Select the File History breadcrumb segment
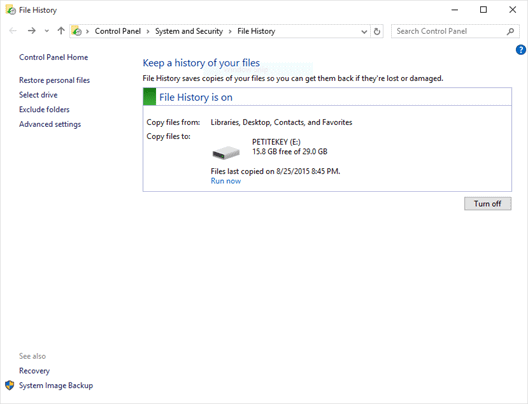 pyautogui.click(x=256, y=31)
